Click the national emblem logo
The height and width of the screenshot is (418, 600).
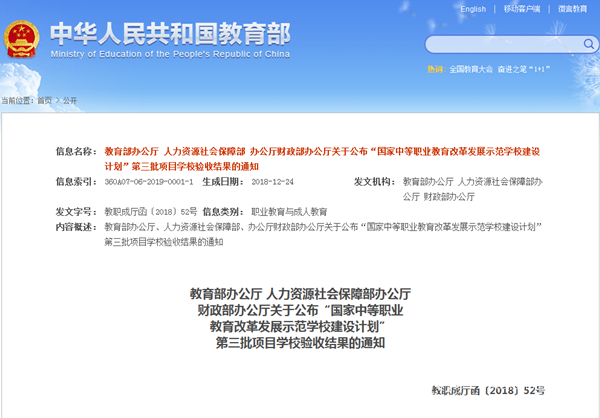18,40
